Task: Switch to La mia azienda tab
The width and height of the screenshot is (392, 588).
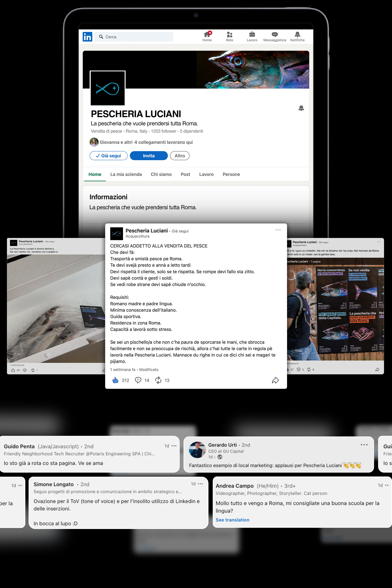Action: (126, 174)
